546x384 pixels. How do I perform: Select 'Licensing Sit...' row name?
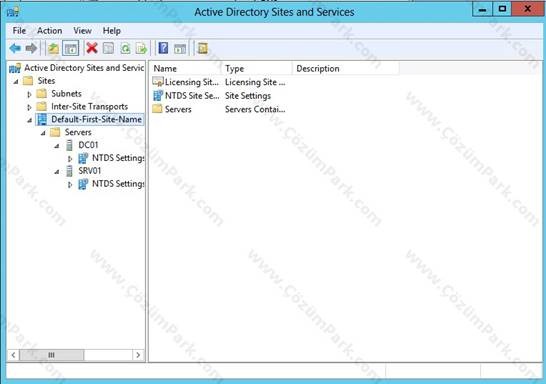pyautogui.click(x=192, y=82)
